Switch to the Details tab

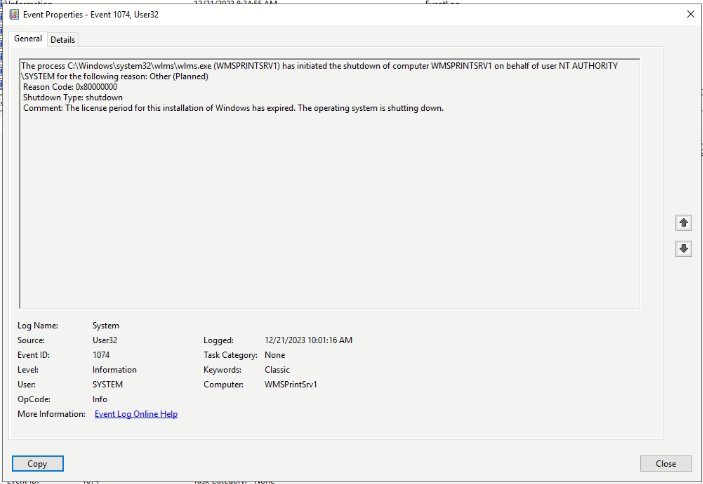click(x=63, y=40)
